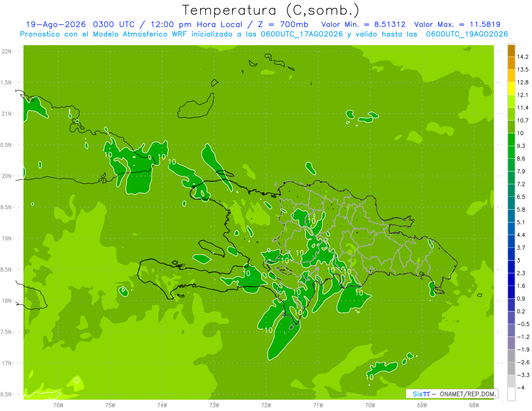Pick the gray legend color between -3.3 and -2.6
The height and width of the screenshot is (411, 532).
512,369
